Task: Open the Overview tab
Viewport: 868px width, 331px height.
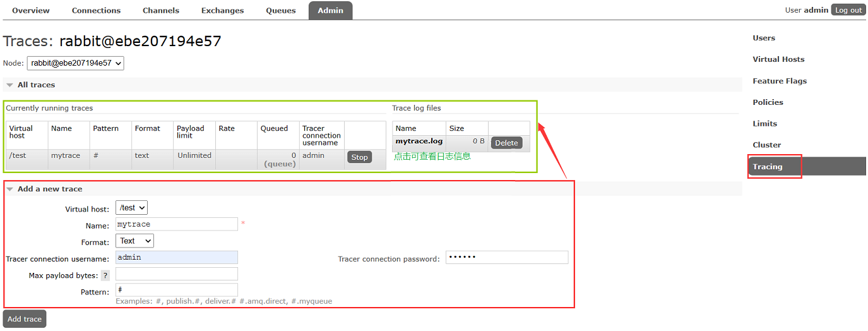Action: coord(31,10)
